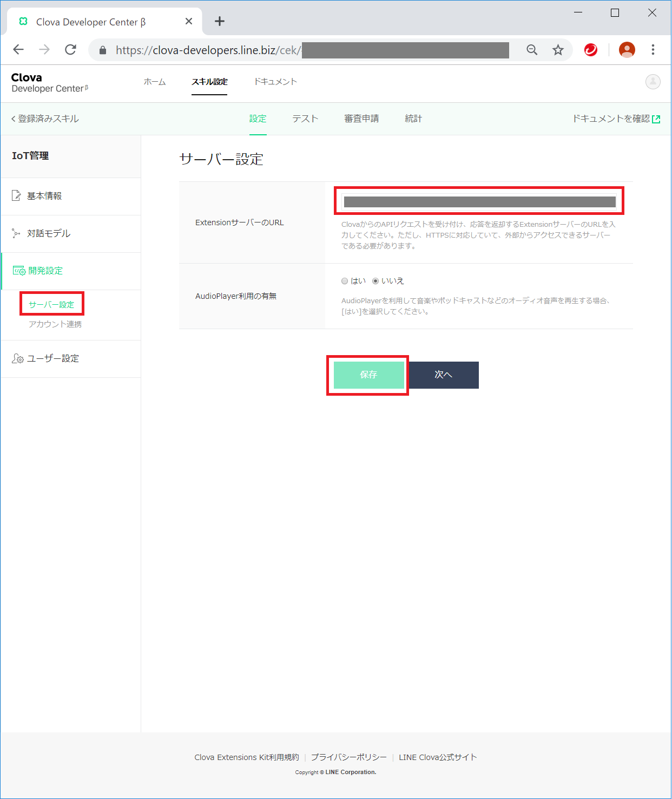Open Chrome's three-dot menu
672x799 pixels.
653,50
